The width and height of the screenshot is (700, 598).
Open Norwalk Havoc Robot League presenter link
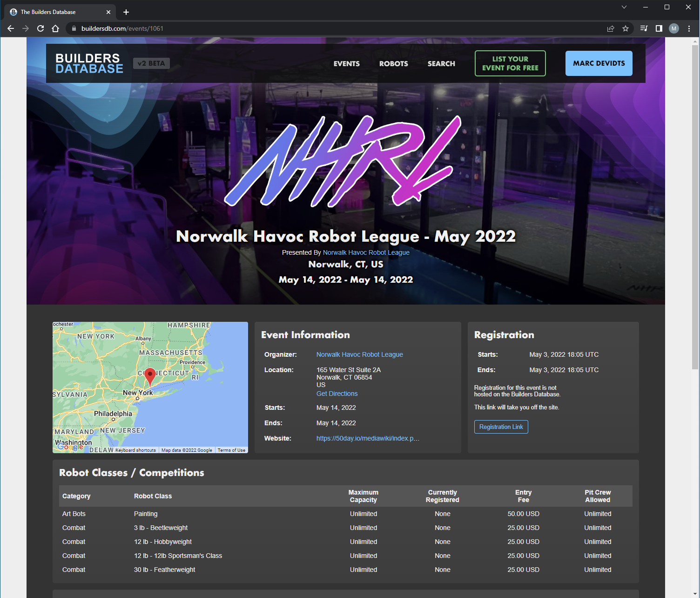point(366,252)
